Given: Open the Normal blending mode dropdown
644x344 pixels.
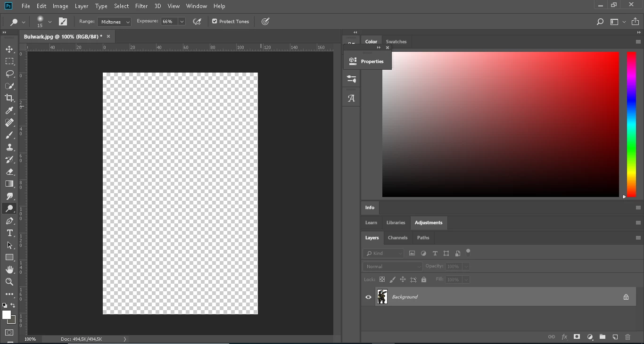Looking at the screenshot, I should [x=393, y=267].
